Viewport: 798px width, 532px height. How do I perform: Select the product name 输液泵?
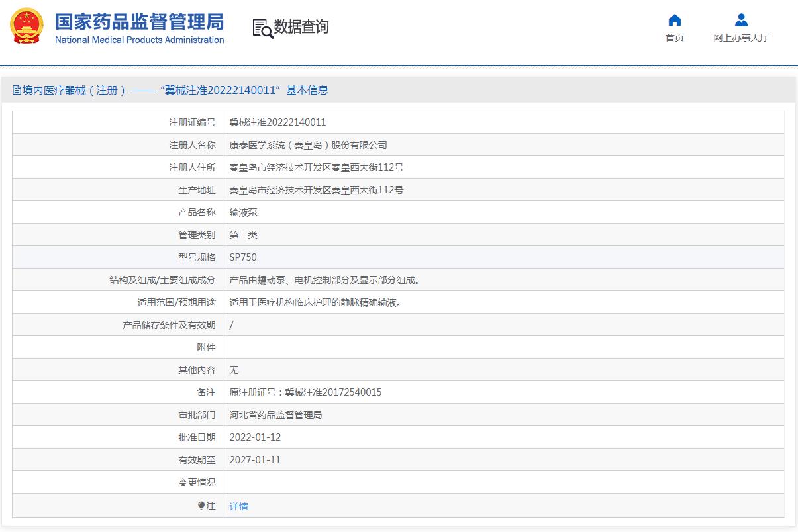point(243,212)
